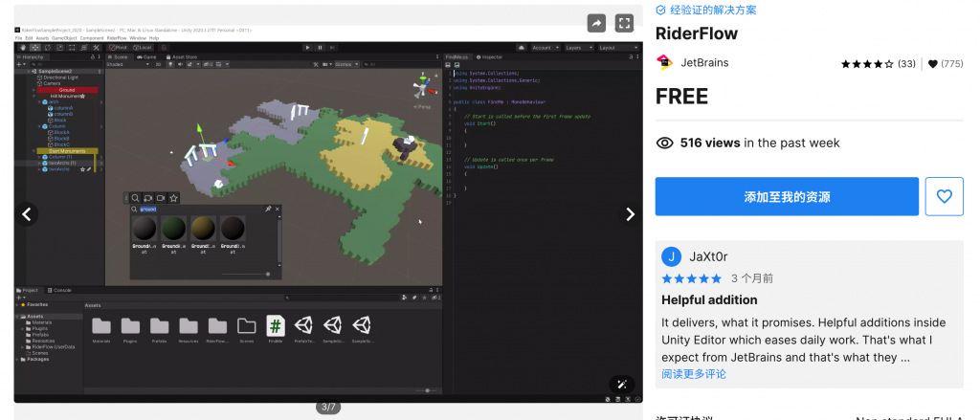Screen dimensions: 980x420
Task: Open the Unity Window menu
Action: 138,38
